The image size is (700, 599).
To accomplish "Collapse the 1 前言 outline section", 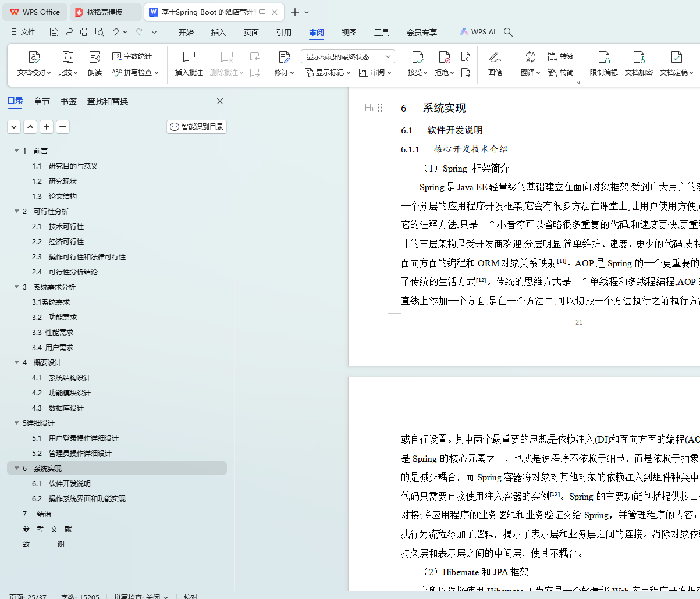I will (16, 151).
